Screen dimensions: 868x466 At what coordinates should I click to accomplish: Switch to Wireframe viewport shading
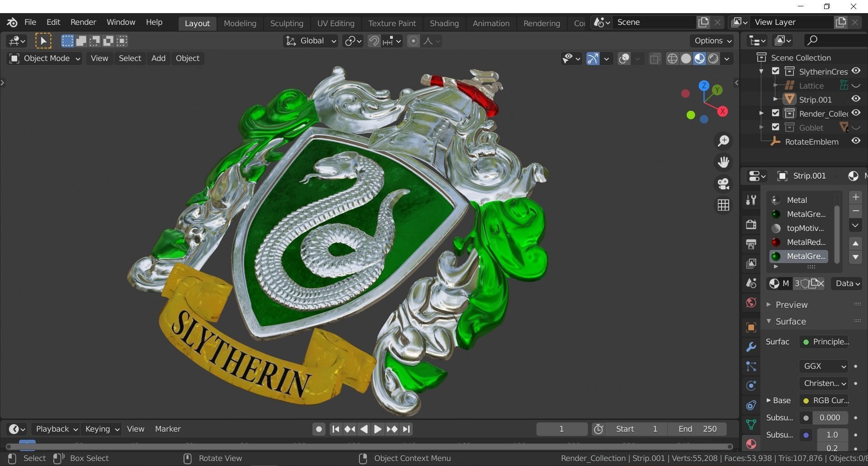(672, 59)
